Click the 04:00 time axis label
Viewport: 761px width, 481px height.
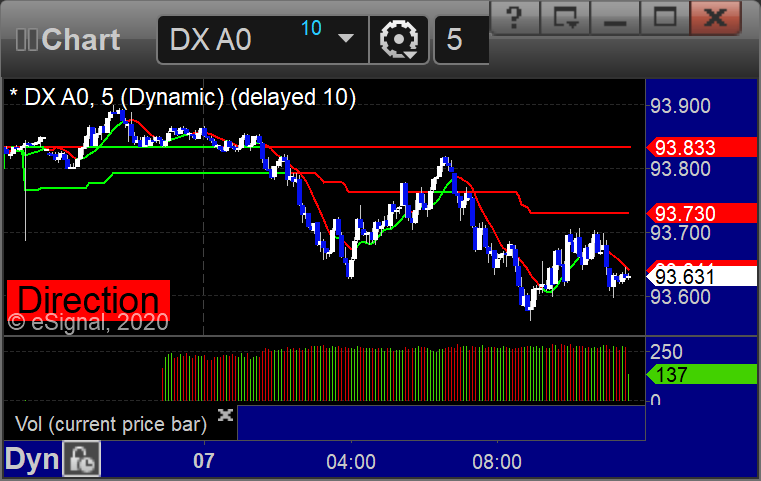point(351,462)
